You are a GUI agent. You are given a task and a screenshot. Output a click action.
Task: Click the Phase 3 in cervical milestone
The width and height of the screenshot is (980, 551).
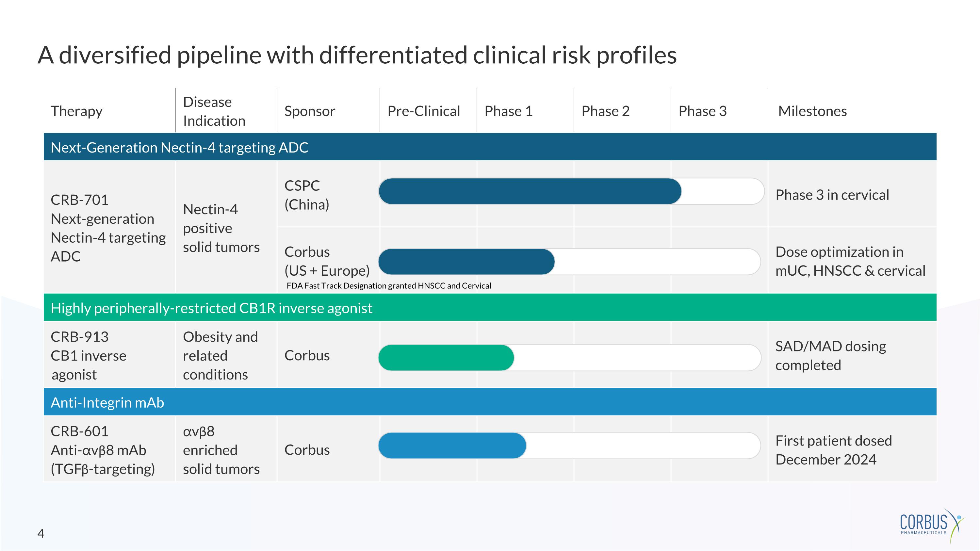coord(832,195)
